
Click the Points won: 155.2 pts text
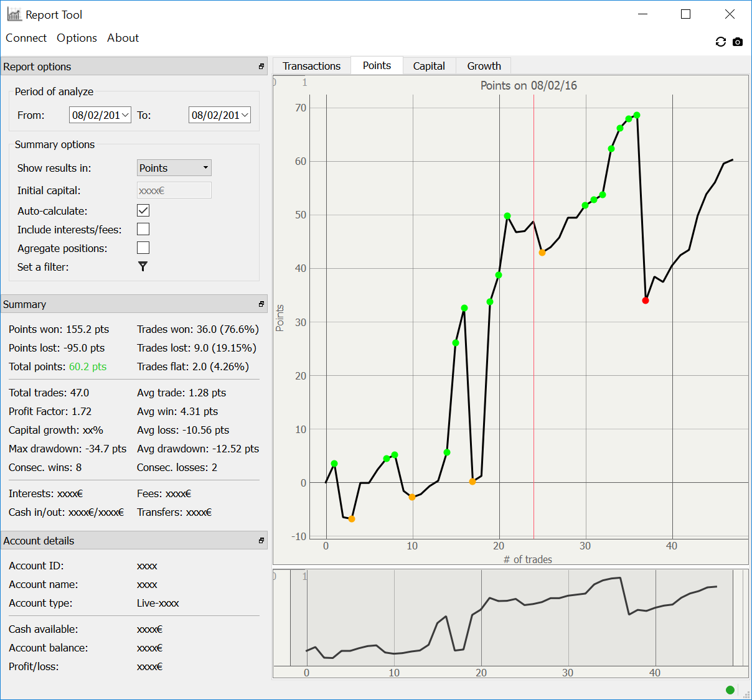[x=59, y=329]
